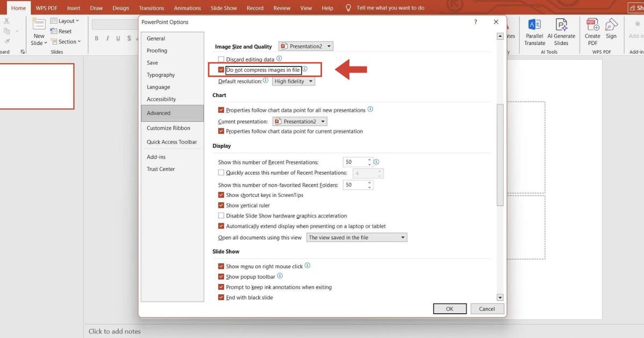Toggle Show menu on right mouse click
The image size is (644, 338).
point(221,266)
